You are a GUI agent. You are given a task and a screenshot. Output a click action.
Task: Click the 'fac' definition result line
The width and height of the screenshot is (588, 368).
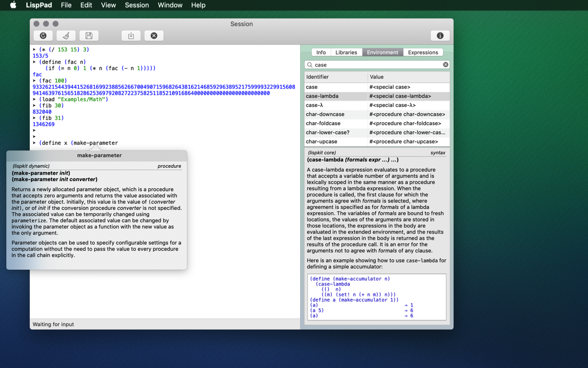[x=37, y=75]
